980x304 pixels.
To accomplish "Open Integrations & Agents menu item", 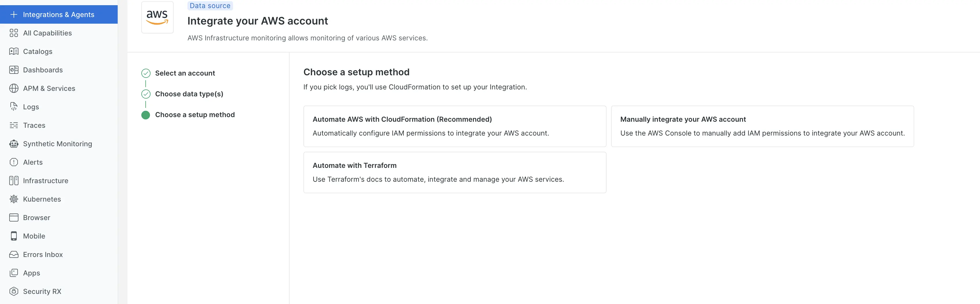I will pos(59,14).
